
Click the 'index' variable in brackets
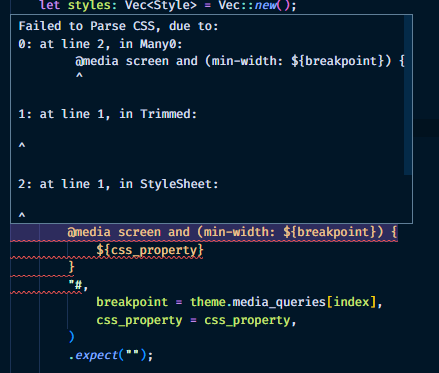351,302
